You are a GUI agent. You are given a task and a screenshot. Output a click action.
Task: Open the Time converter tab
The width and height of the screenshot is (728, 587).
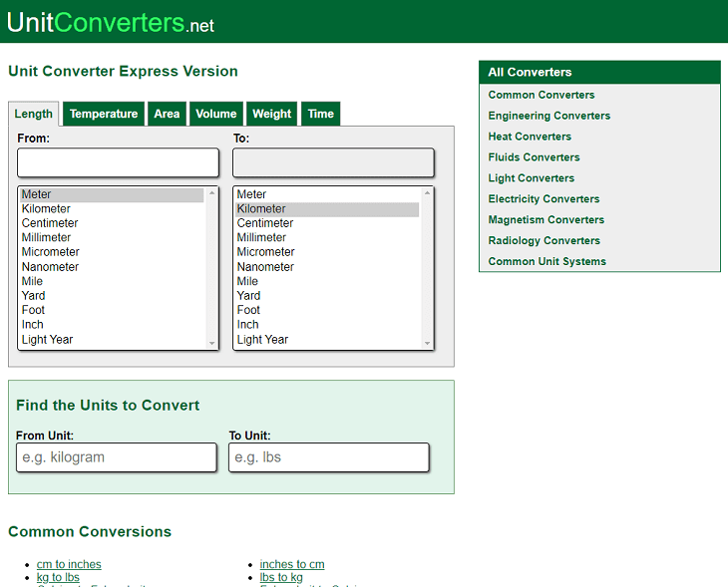click(321, 114)
